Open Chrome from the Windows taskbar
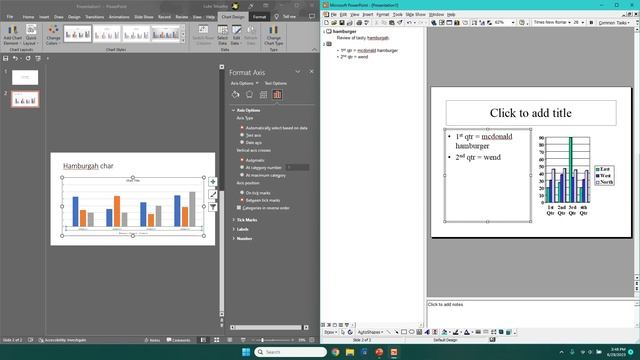The width and height of the screenshot is (640, 360). point(336,352)
